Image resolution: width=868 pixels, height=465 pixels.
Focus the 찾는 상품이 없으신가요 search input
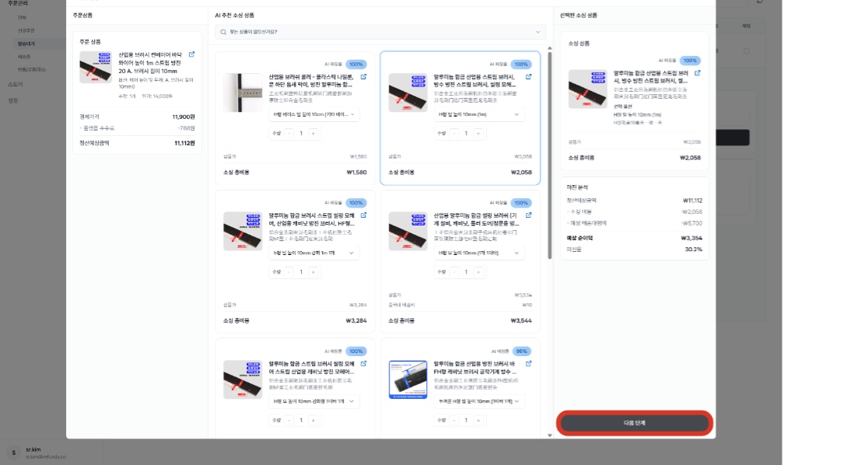click(x=380, y=32)
